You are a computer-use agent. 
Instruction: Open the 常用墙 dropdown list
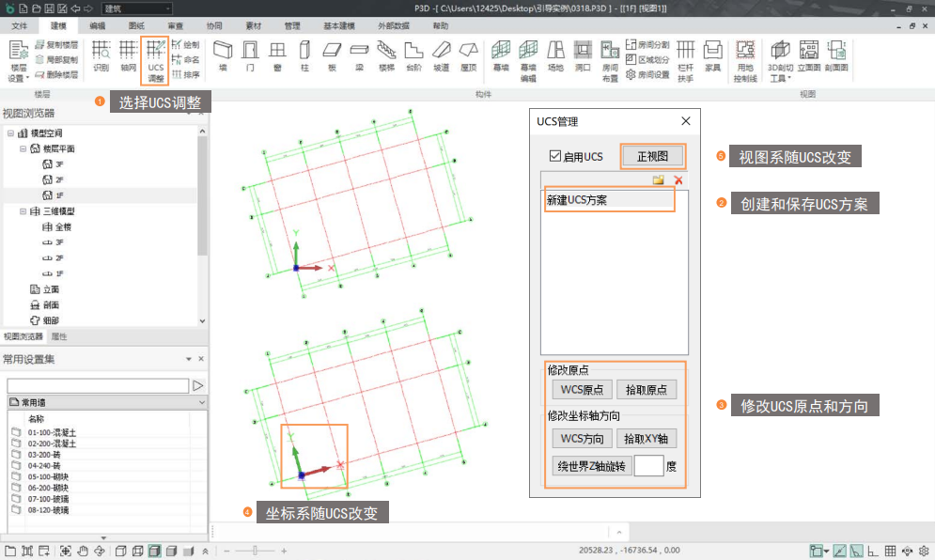(202, 402)
